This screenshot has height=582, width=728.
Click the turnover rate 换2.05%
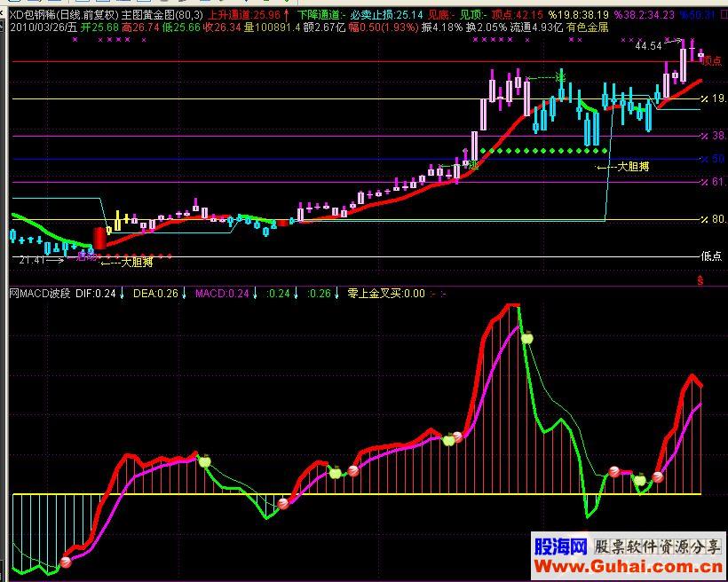point(487,28)
